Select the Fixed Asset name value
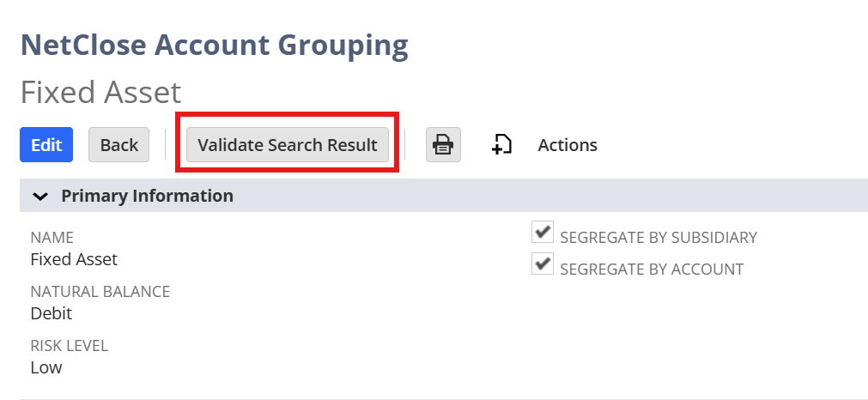The image size is (868, 400). (74, 259)
